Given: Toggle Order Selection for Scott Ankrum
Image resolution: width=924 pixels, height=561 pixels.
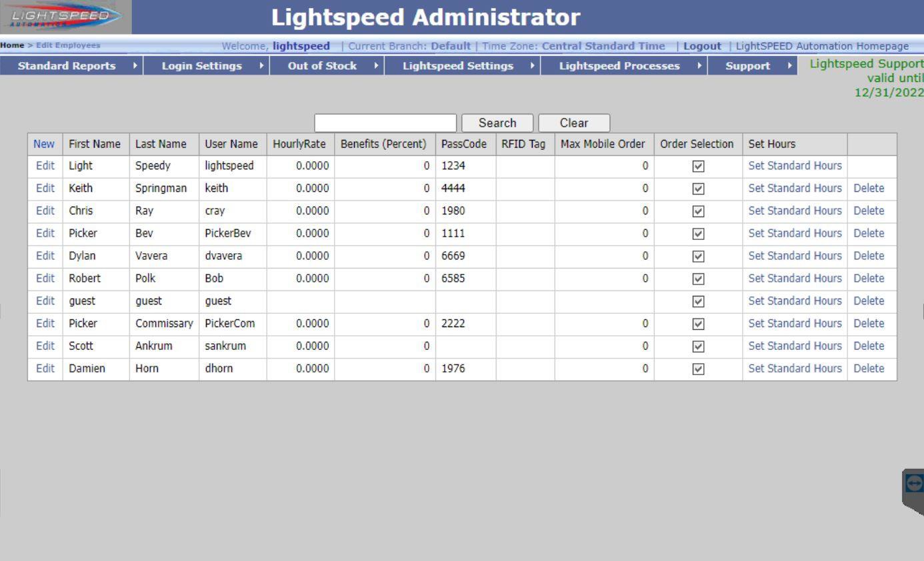Looking at the screenshot, I should [x=698, y=346].
